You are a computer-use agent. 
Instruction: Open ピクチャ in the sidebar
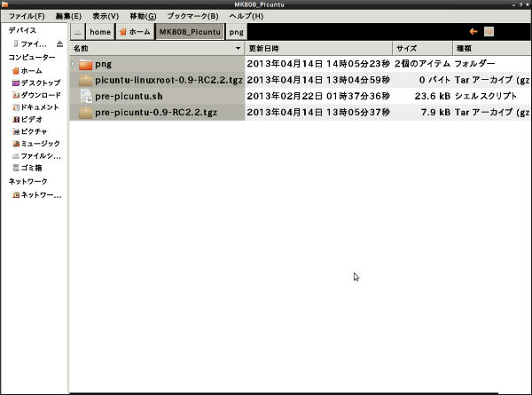click(x=29, y=131)
